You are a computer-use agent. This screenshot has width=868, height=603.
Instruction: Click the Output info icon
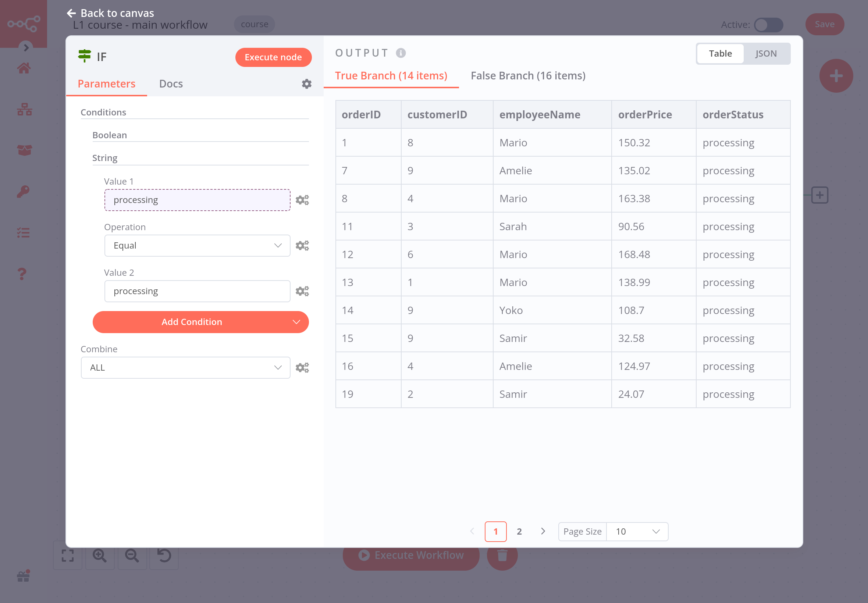[x=401, y=53]
